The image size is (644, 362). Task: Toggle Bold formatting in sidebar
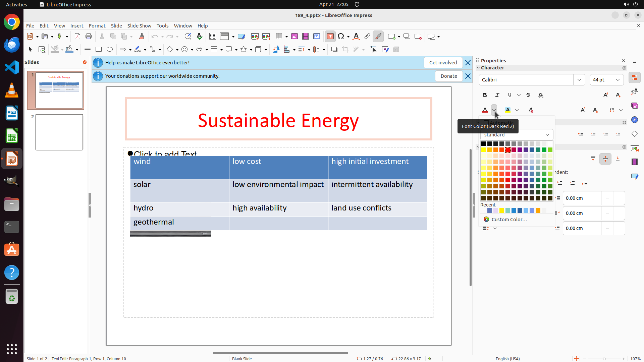(485, 95)
